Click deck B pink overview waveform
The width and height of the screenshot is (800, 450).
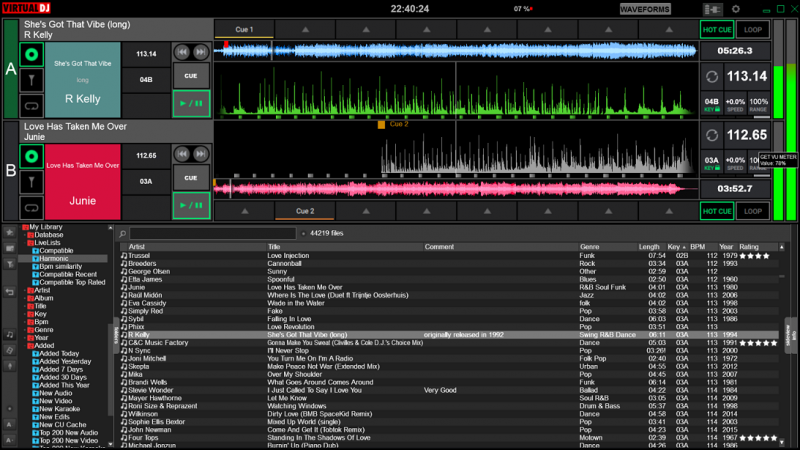[456, 189]
